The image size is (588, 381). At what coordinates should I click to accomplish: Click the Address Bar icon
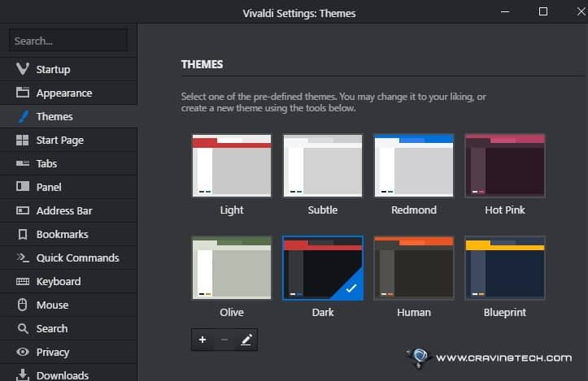click(x=23, y=210)
